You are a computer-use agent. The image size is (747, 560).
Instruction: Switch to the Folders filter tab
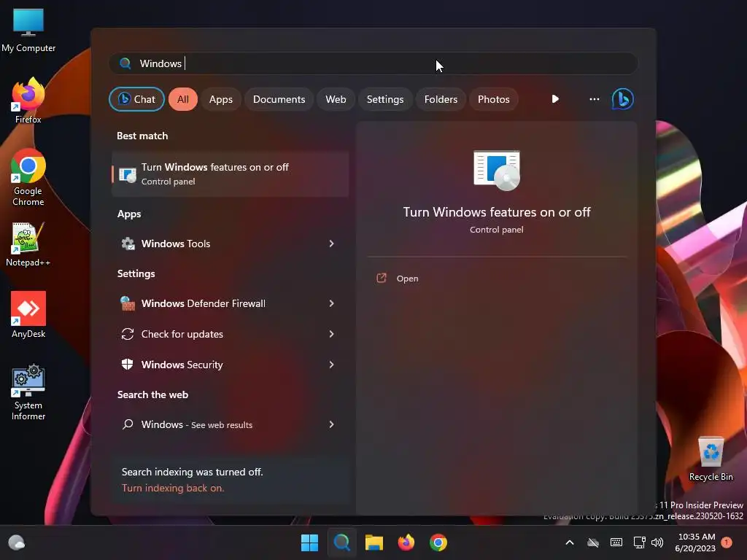[x=441, y=99]
